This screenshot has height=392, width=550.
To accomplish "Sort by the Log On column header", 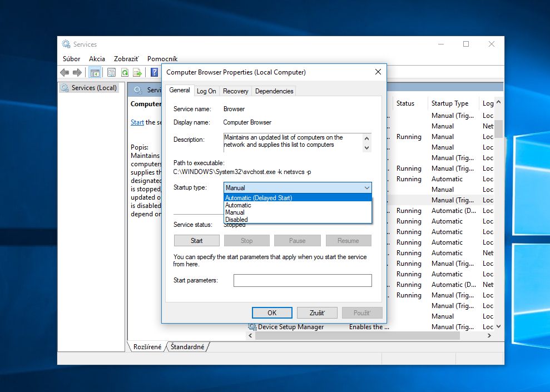I will tap(488, 103).
